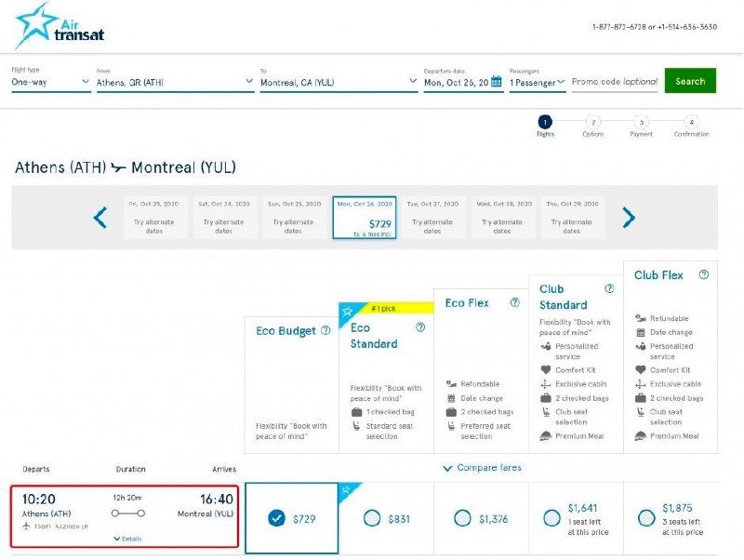
Task: Go to step 3 Payment
Action: pos(642,123)
